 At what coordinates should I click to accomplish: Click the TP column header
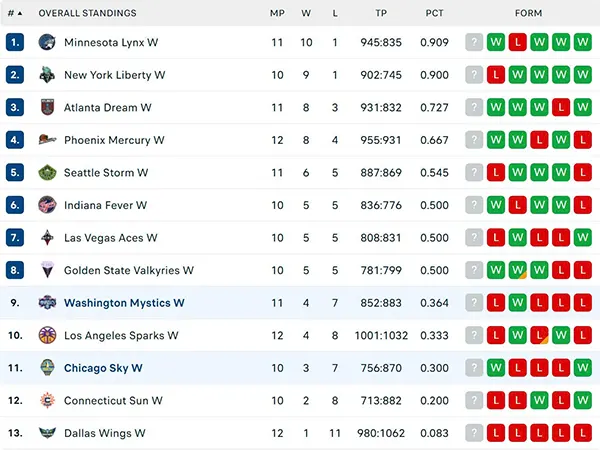381,13
